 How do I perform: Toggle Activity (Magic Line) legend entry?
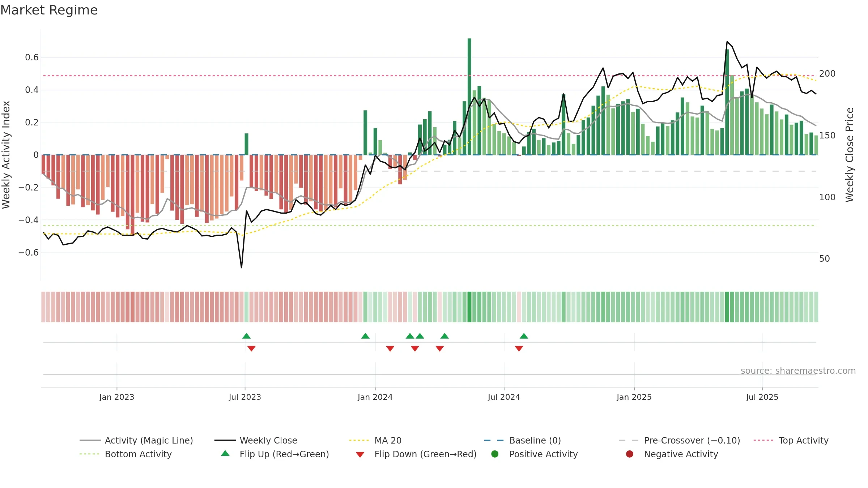tap(136, 440)
